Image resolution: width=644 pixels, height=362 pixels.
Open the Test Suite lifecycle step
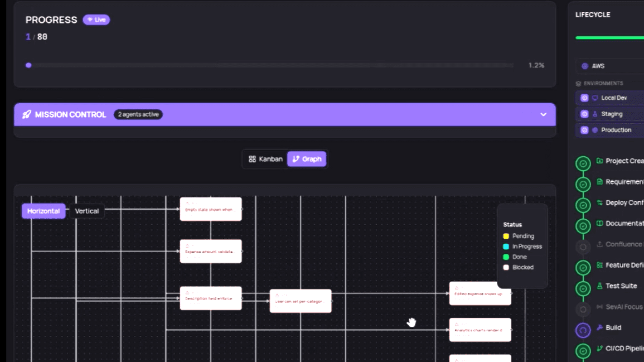[621, 286]
